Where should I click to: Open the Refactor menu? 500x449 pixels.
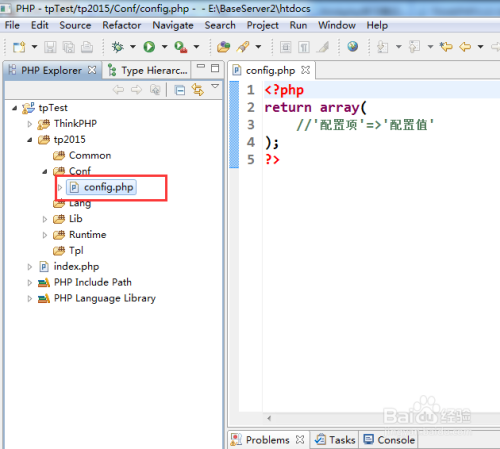coord(122,25)
